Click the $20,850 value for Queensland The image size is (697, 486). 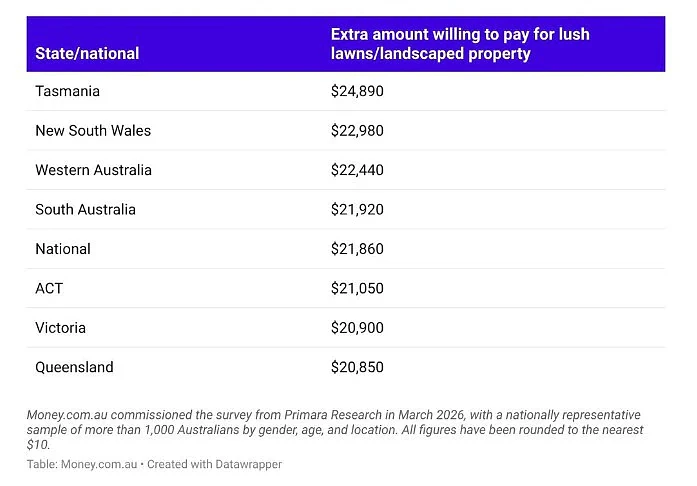click(357, 367)
